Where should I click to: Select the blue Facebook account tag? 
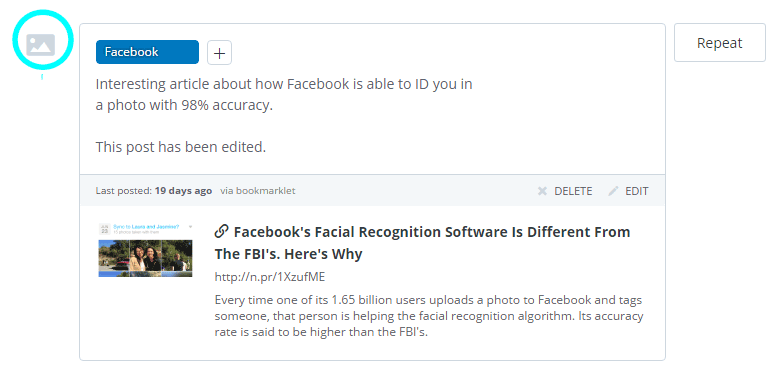tap(147, 52)
